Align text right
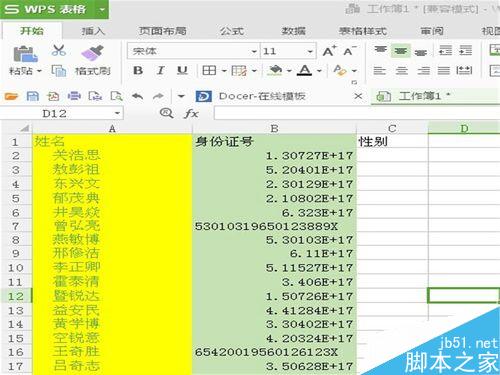 click(423, 70)
